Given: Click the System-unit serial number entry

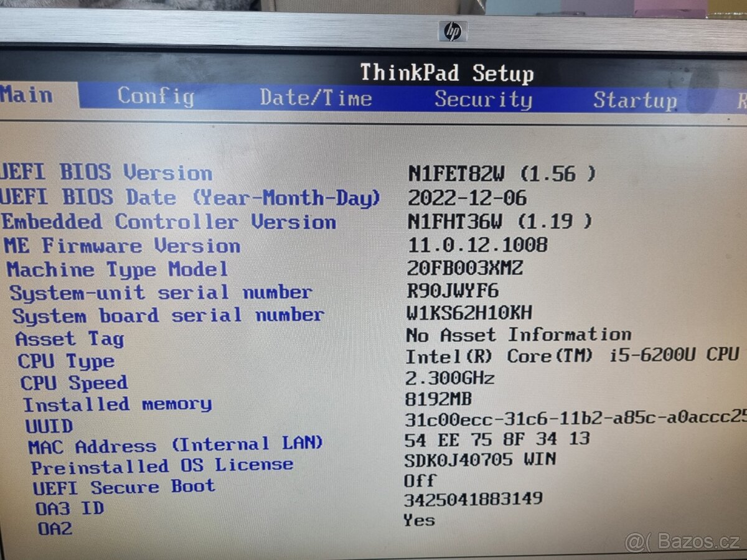Looking at the screenshot, I should click(x=159, y=292).
